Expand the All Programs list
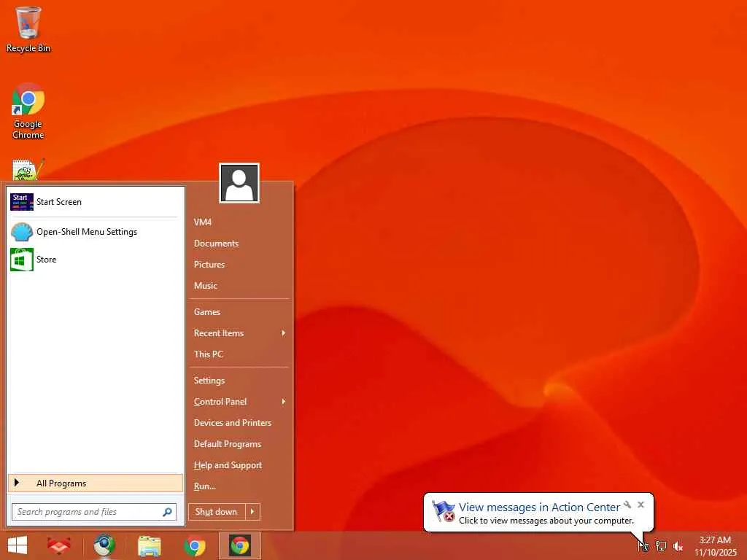747x560 pixels. [96, 483]
